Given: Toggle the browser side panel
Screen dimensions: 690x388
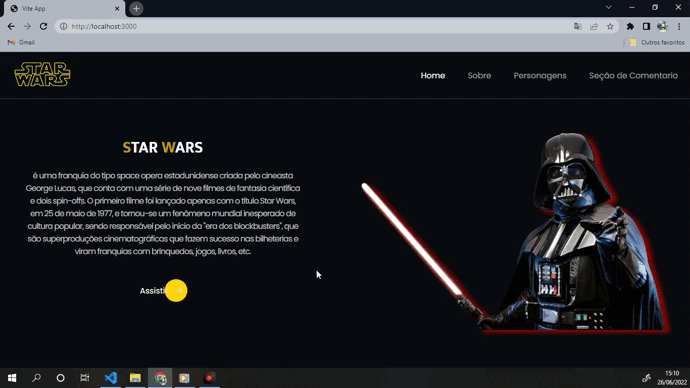Looking at the screenshot, I should click(x=646, y=26).
